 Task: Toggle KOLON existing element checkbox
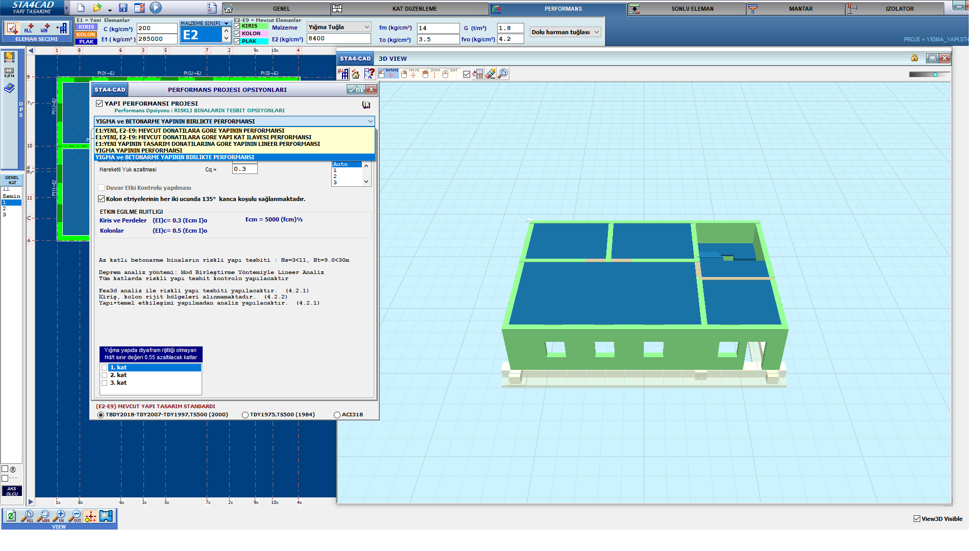click(237, 34)
